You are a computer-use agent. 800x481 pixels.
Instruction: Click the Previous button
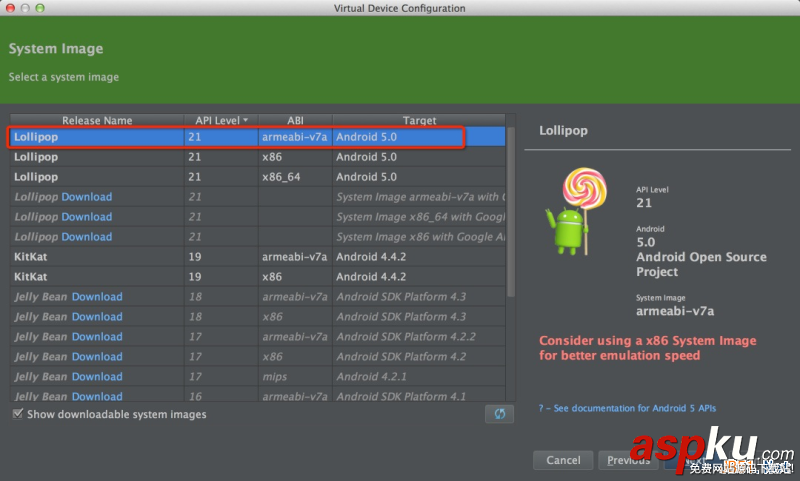pos(629,460)
